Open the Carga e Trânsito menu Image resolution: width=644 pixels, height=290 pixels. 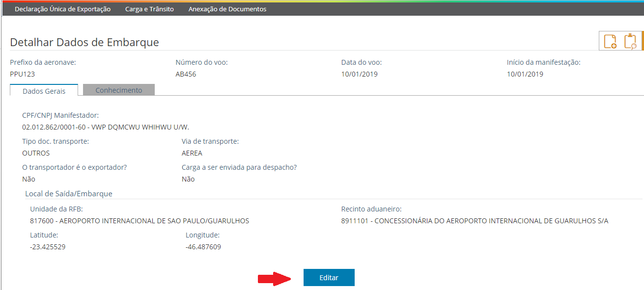click(x=149, y=9)
